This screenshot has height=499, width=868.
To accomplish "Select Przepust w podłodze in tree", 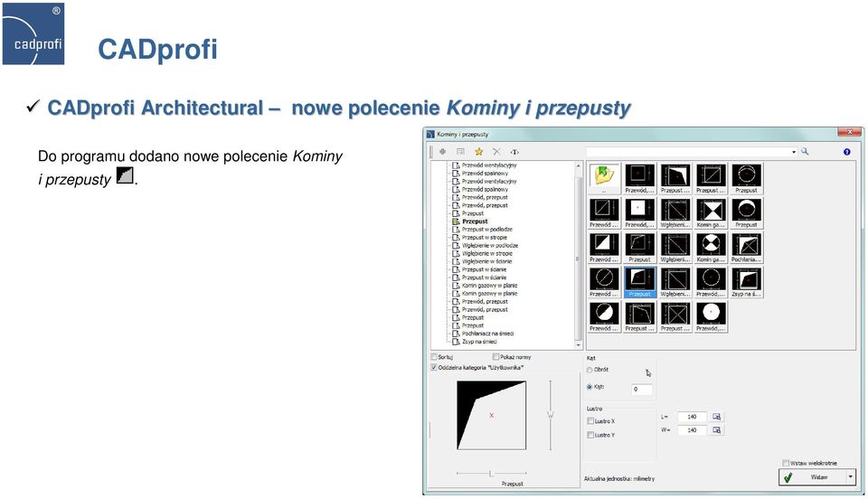I will point(487,229).
